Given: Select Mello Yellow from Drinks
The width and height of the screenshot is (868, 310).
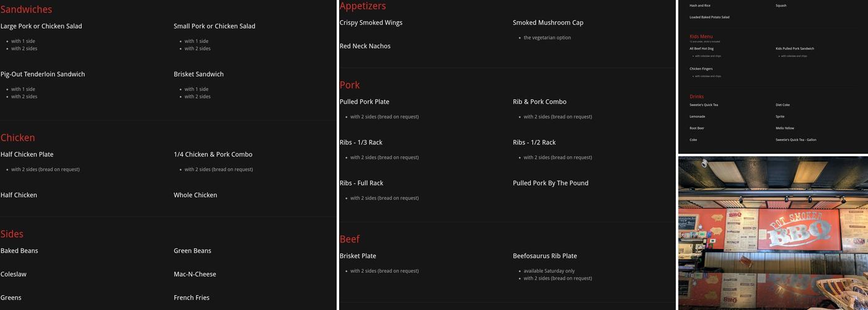Looking at the screenshot, I should 785,128.
